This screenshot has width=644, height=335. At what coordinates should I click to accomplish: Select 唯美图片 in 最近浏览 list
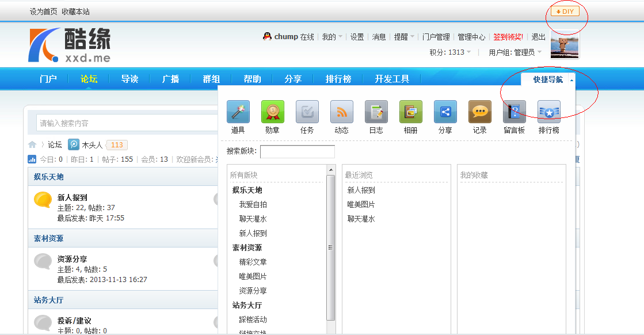pyautogui.click(x=361, y=204)
